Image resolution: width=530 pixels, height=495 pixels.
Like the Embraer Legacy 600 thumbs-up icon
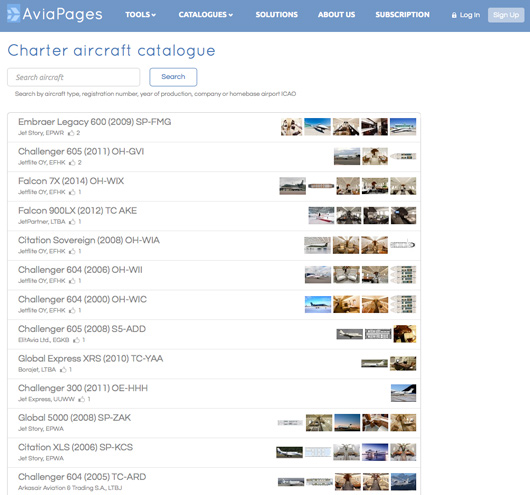(71, 133)
